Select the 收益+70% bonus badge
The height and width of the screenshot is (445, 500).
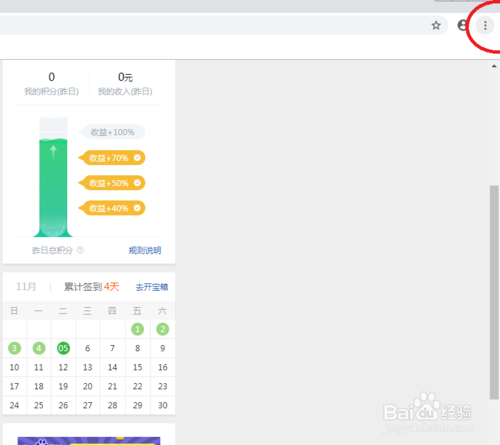coord(112,158)
